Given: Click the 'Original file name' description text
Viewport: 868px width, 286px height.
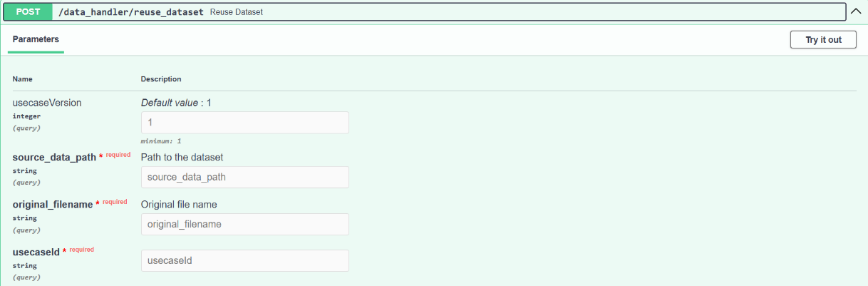Looking at the screenshot, I should (x=179, y=205).
